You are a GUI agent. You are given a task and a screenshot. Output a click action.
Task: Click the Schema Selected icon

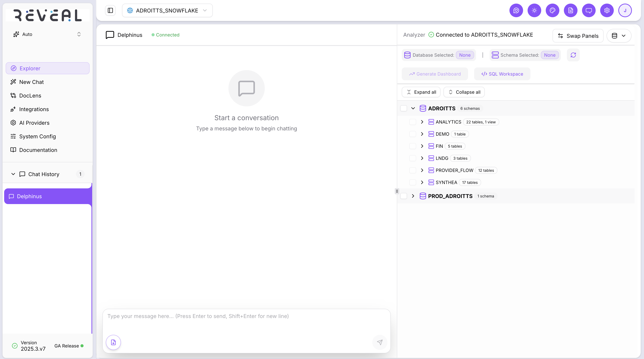coord(495,55)
